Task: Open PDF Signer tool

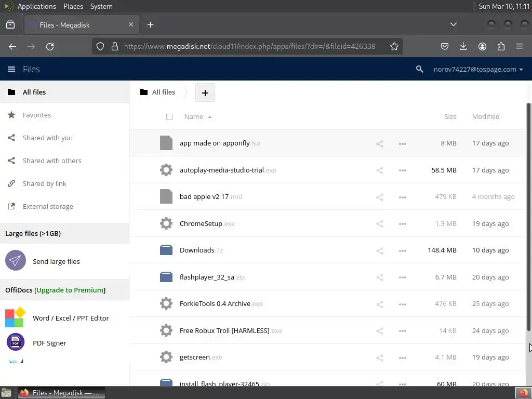Action: tap(49, 343)
